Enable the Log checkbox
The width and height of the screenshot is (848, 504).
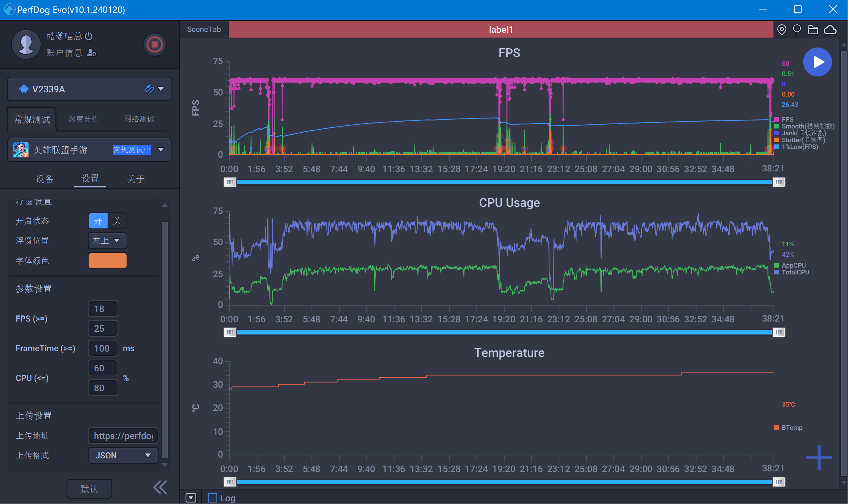213,498
